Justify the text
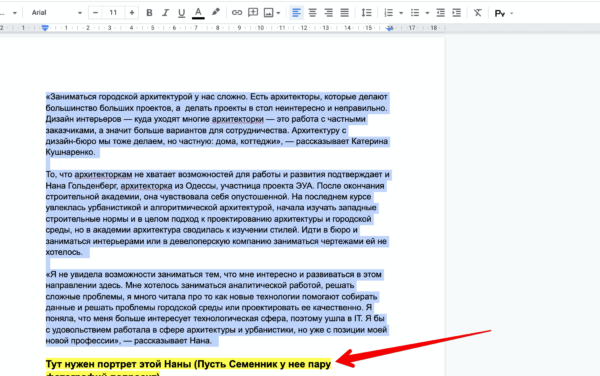600x376 pixels. (344, 13)
